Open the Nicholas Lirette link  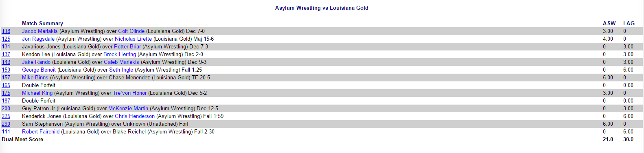(134, 39)
